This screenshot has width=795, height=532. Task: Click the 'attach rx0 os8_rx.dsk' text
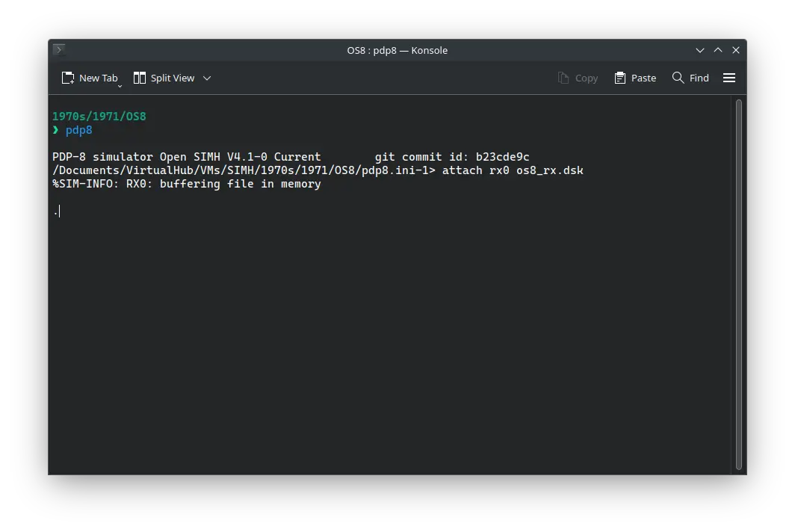[513, 170]
